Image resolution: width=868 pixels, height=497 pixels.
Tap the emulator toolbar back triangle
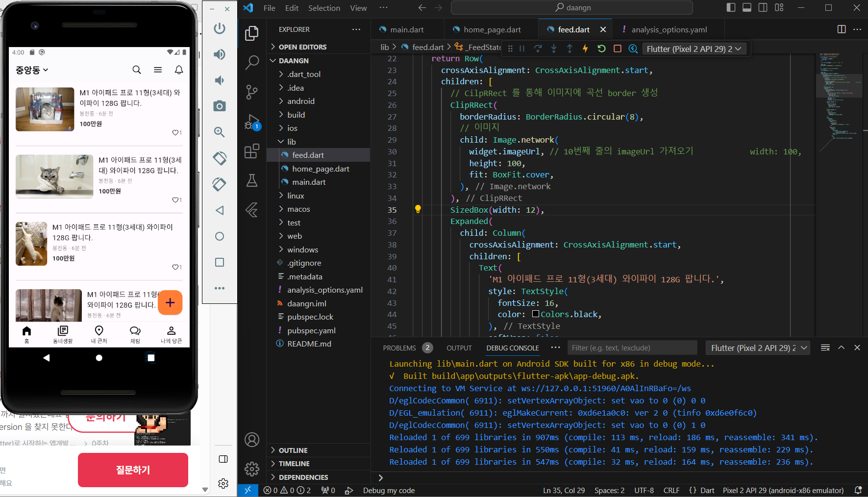220,210
